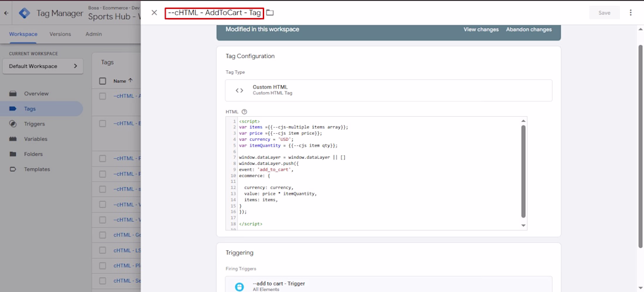Click View changes link
Viewport: 644px width, 292px height.
(x=481, y=30)
